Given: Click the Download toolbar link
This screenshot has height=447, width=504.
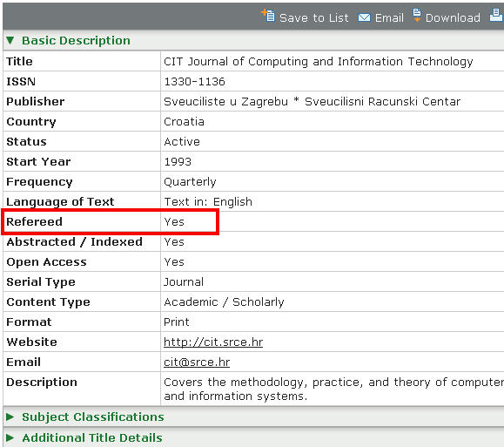Looking at the screenshot, I should [453, 17].
